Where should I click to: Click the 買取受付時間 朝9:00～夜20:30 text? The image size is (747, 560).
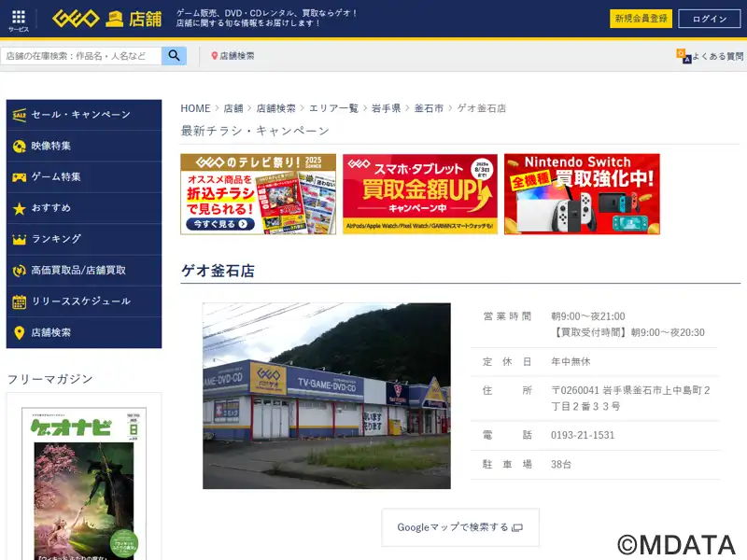627,332
